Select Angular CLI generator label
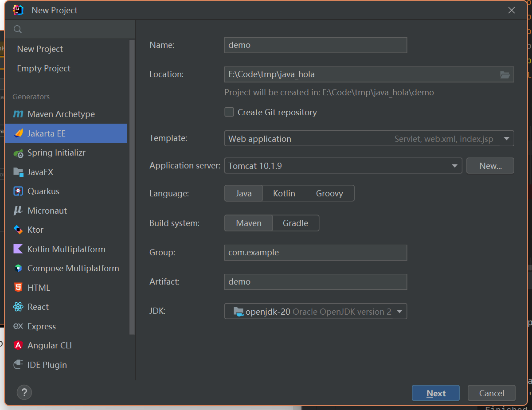 (x=50, y=345)
